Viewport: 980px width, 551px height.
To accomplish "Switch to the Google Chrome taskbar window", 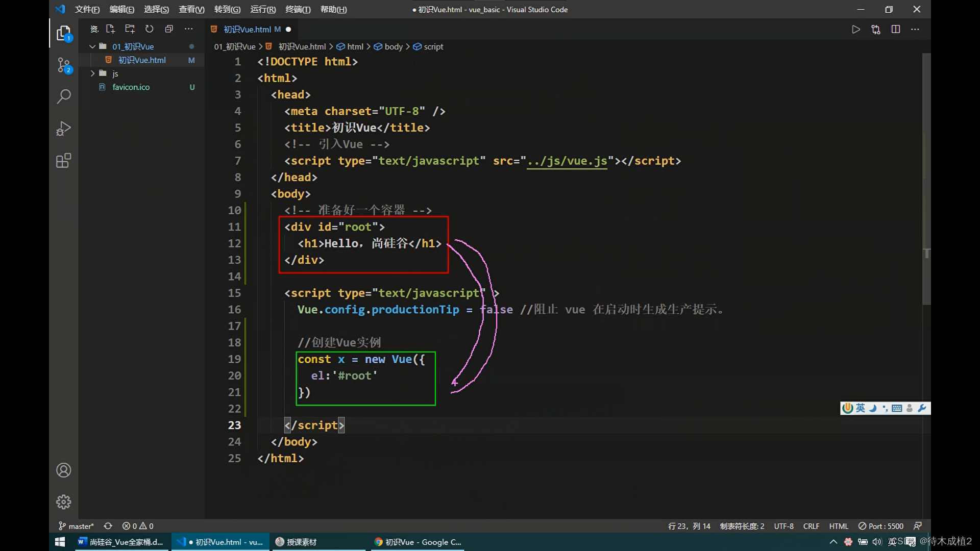I will point(419,542).
